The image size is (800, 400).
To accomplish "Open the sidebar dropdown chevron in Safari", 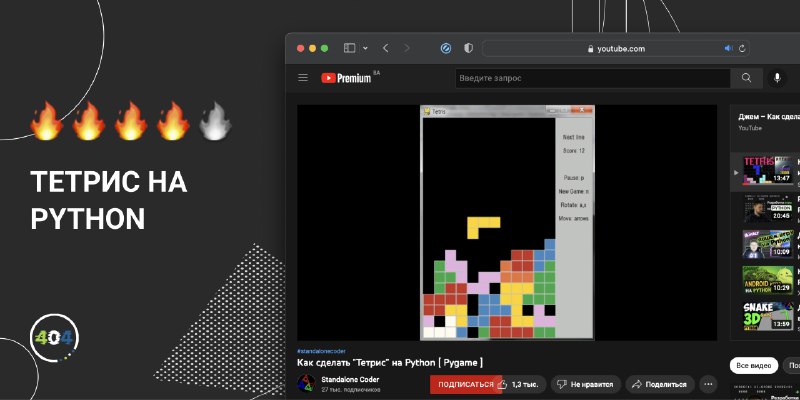I will pyautogui.click(x=365, y=48).
